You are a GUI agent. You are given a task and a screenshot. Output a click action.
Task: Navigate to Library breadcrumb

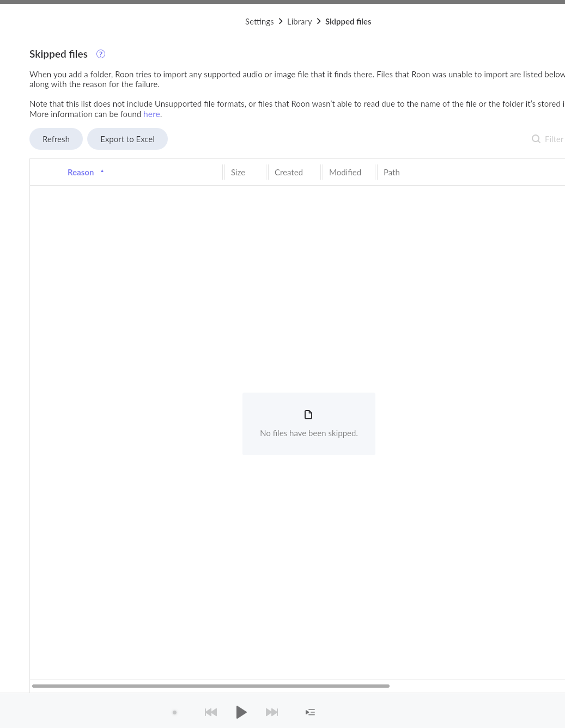tap(300, 22)
